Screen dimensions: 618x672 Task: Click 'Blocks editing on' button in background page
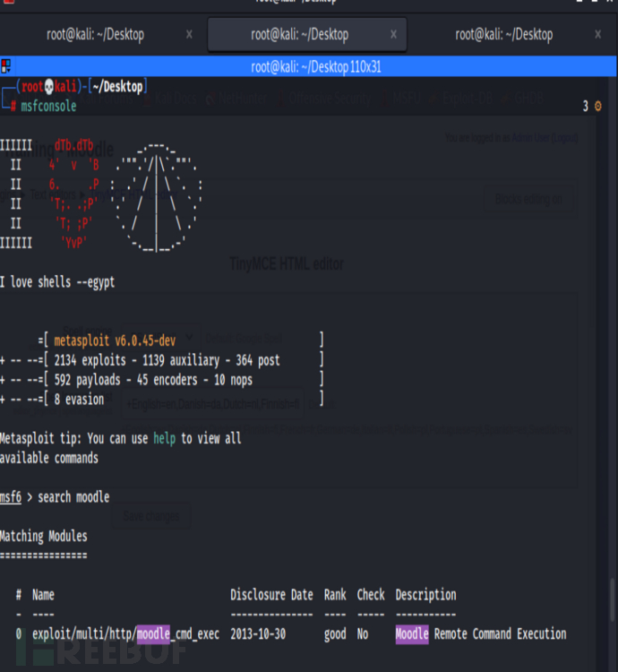529,199
